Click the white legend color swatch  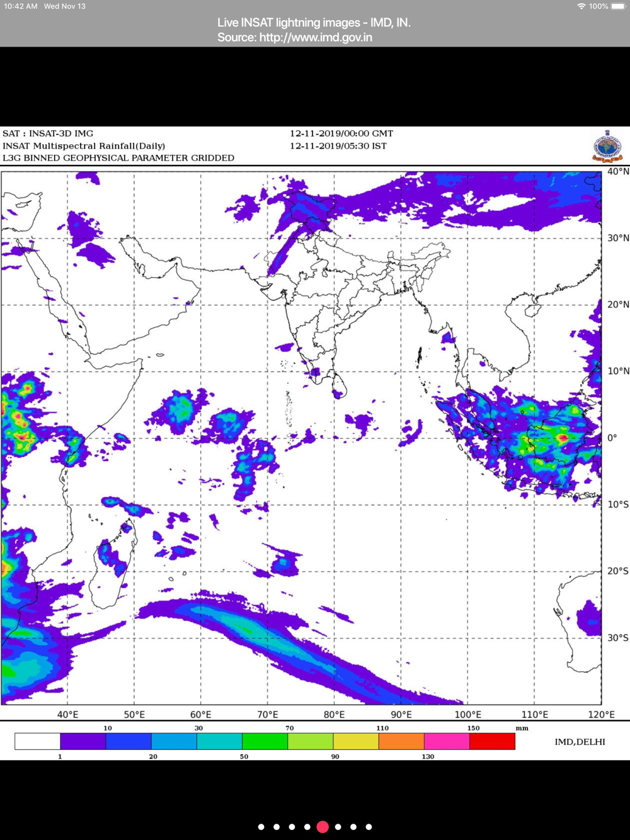coord(38,741)
